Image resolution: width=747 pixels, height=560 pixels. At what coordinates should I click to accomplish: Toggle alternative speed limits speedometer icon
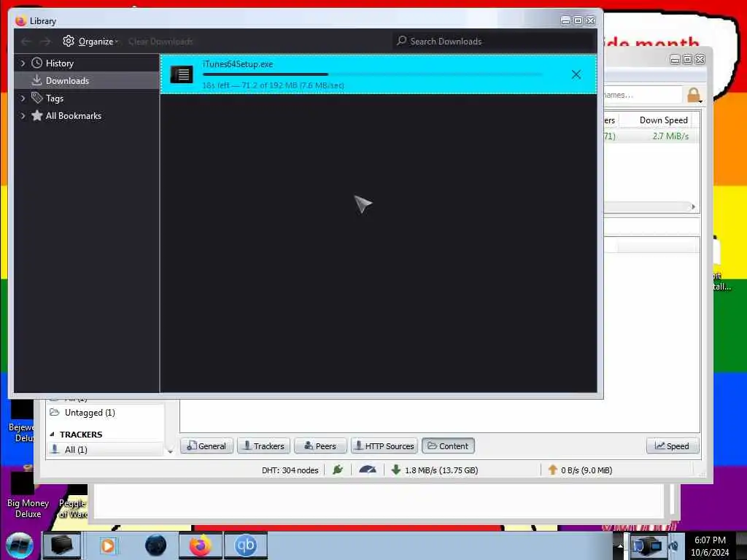click(x=368, y=470)
